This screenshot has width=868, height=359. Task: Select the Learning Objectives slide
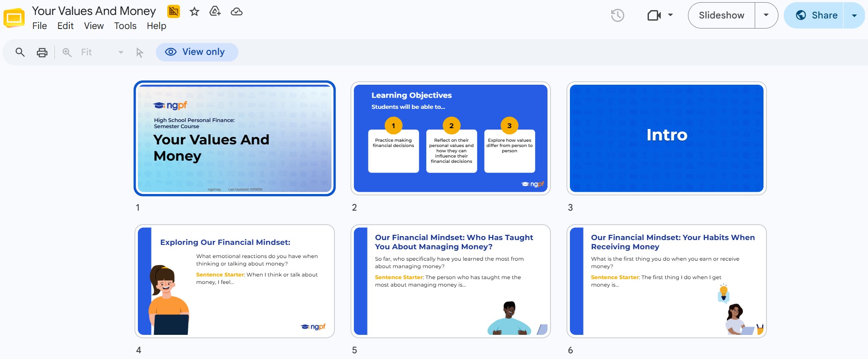point(450,138)
